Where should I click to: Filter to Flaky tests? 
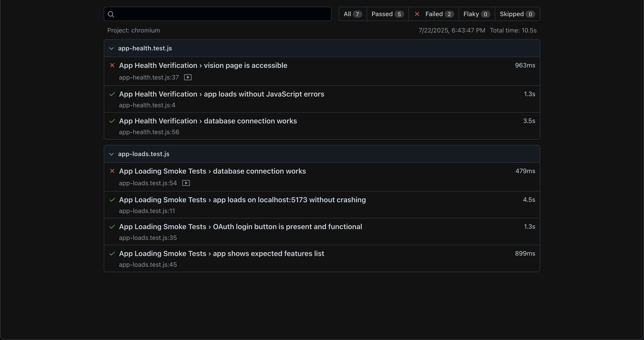click(476, 14)
